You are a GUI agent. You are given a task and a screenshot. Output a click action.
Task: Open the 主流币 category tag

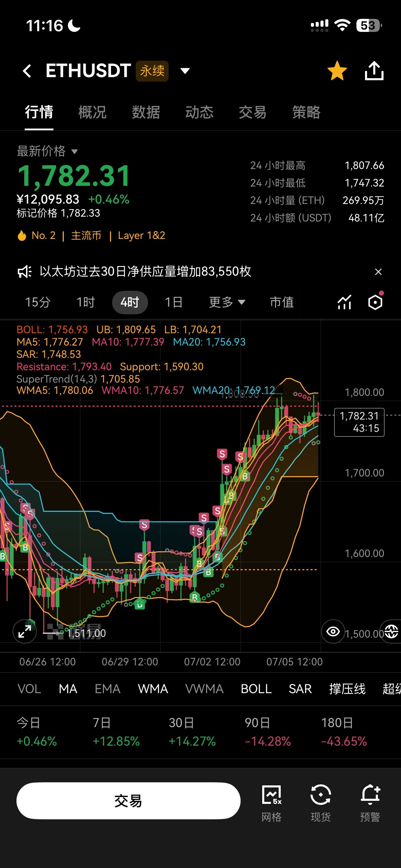point(86,236)
